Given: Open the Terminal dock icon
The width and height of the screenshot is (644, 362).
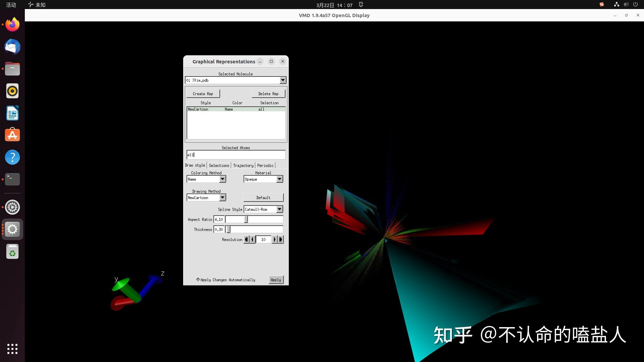Looking at the screenshot, I should coord(12,179).
